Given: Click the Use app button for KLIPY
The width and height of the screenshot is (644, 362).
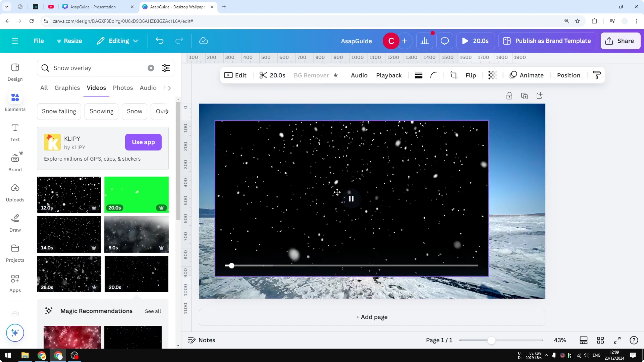Looking at the screenshot, I should tap(143, 142).
